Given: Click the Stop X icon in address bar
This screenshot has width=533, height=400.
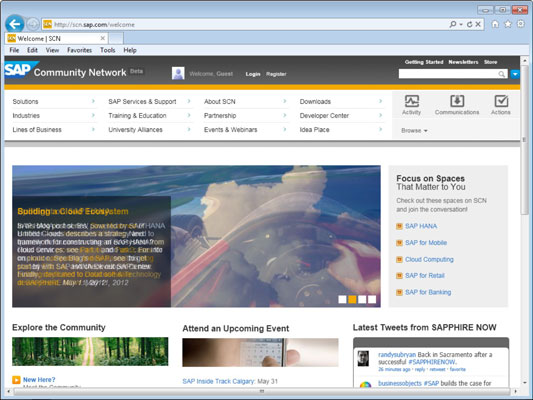Looking at the screenshot, I should click(x=478, y=24).
